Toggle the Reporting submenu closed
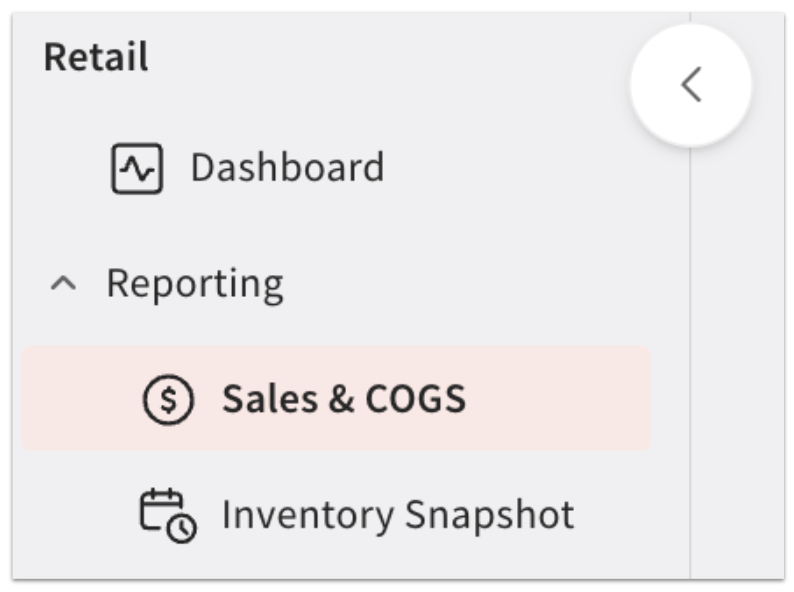The height and width of the screenshot is (592, 794). point(62,284)
